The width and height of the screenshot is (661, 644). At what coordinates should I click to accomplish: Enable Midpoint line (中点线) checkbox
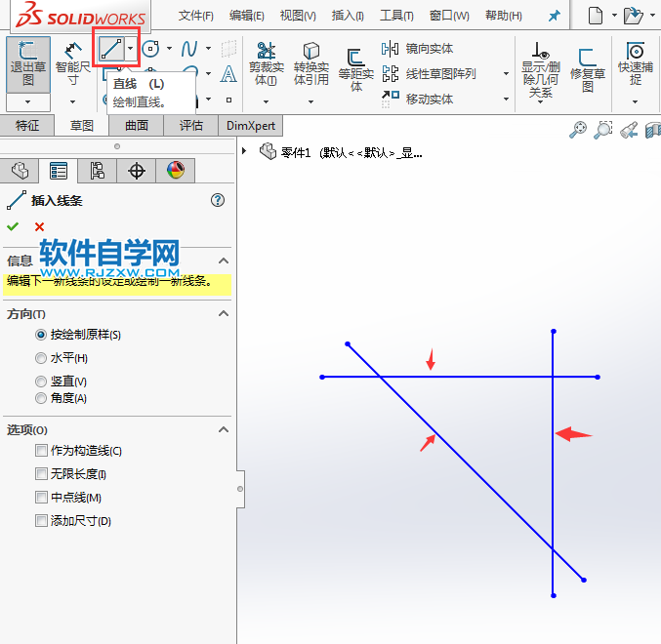[x=41, y=498]
